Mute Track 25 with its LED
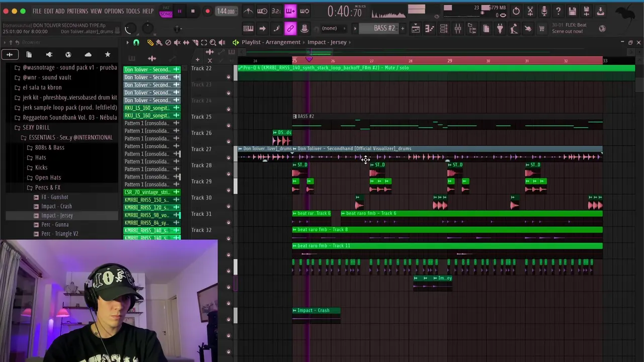Viewport: 644px width, 362px height. (x=228, y=125)
